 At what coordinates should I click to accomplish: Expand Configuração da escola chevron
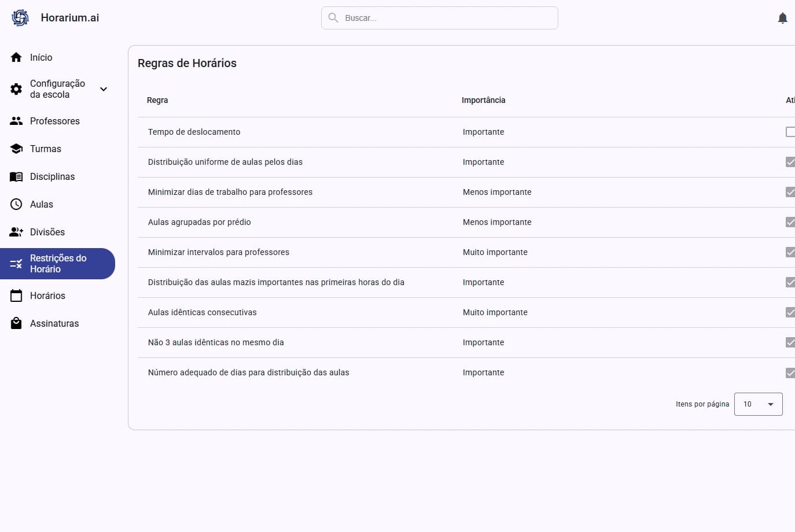pyautogui.click(x=104, y=89)
